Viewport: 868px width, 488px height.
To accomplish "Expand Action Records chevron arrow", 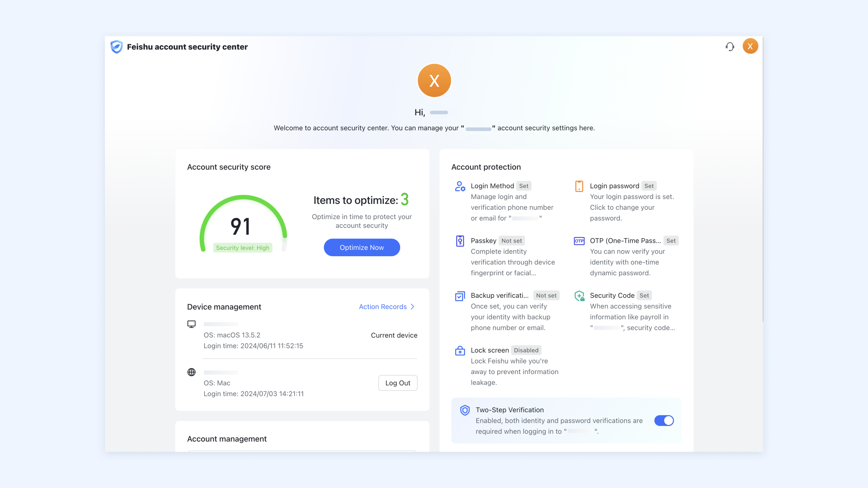I will [413, 307].
